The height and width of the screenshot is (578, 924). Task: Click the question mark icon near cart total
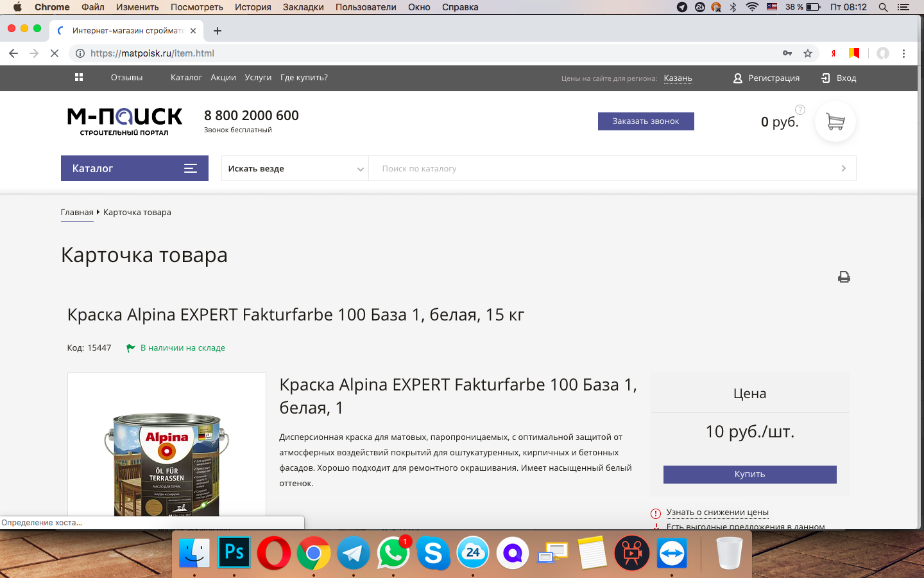tap(800, 109)
